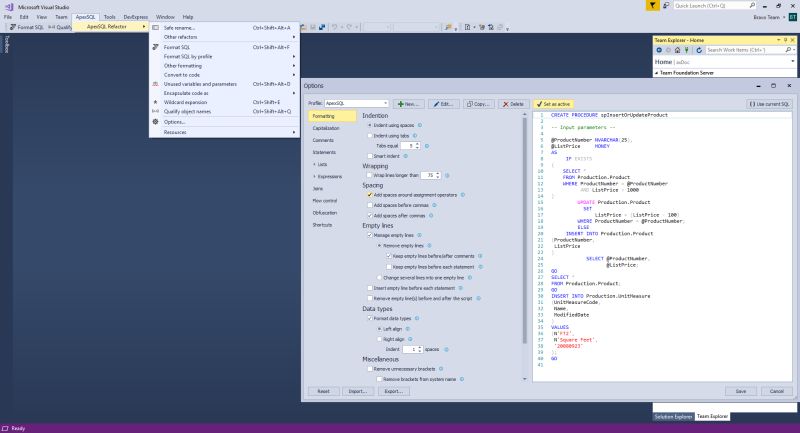Toggle Add spaces after commas checkbox
Viewport: 800px width, 433px height.
370,216
